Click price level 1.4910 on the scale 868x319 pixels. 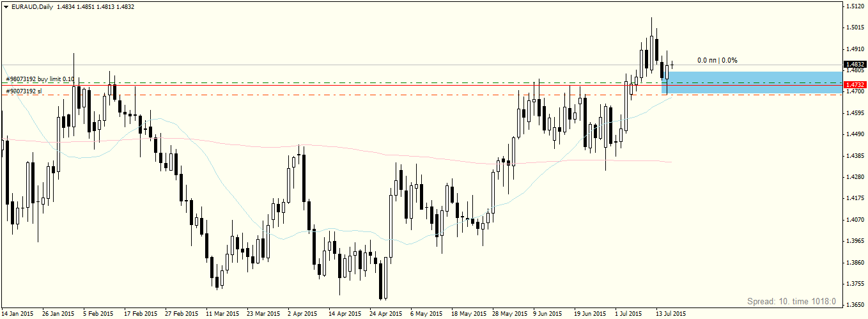(x=856, y=49)
